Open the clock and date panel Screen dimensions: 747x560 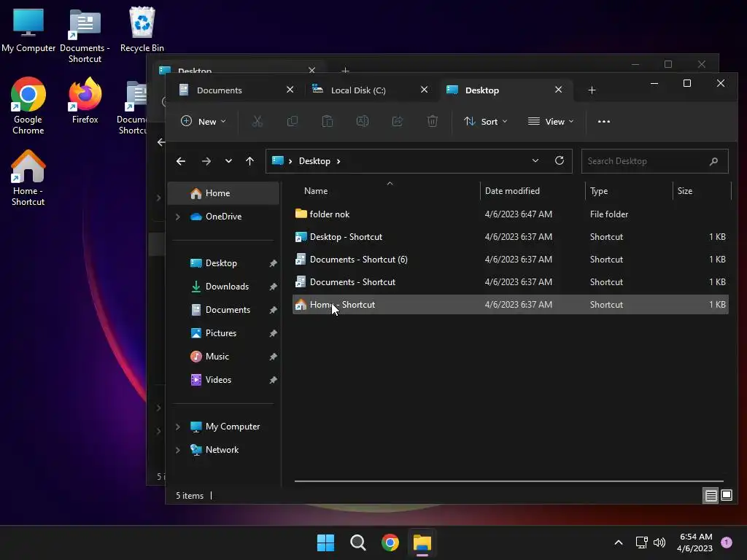[x=695, y=542]
